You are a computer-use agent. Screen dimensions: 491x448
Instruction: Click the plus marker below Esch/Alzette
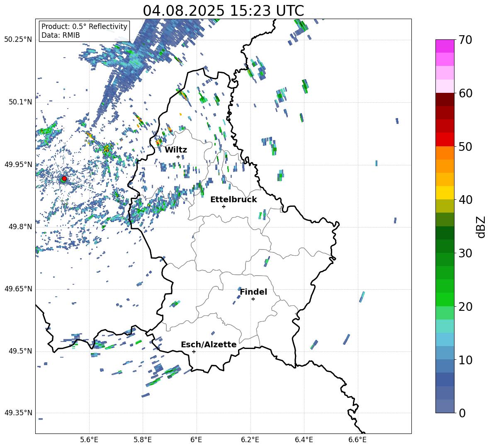pos(194,351)
